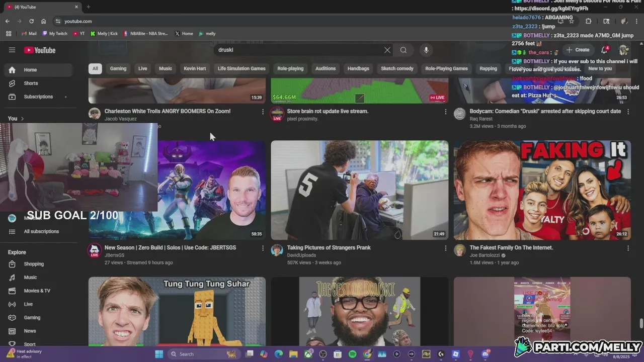
Task: Click the YouTube logo
Action: pyautogui.click(x=39, y=50)
